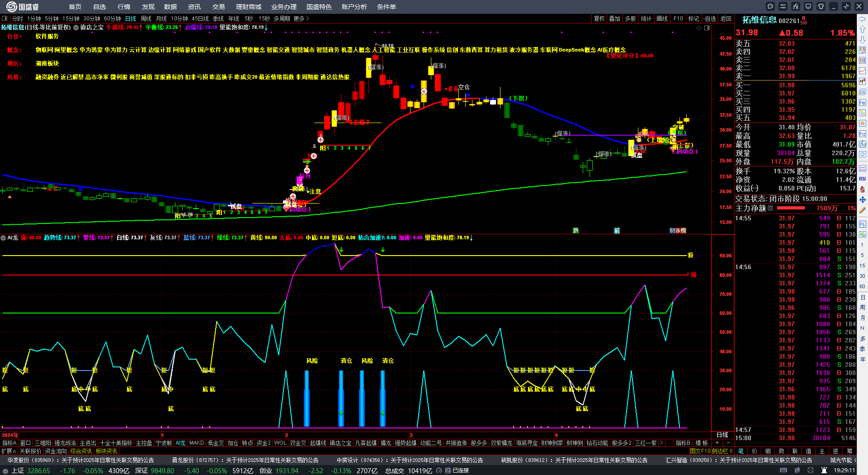Select the 筹 chip distribution tab

point(849,451)
